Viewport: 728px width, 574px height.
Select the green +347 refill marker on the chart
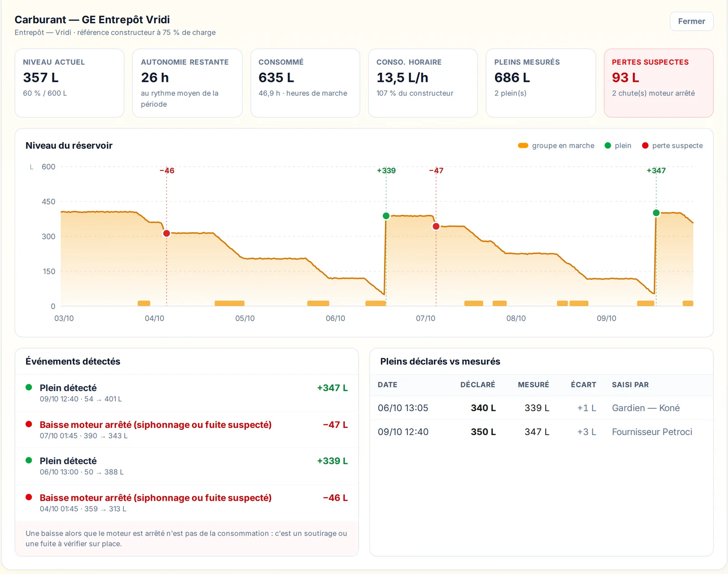tap(656, 213)
